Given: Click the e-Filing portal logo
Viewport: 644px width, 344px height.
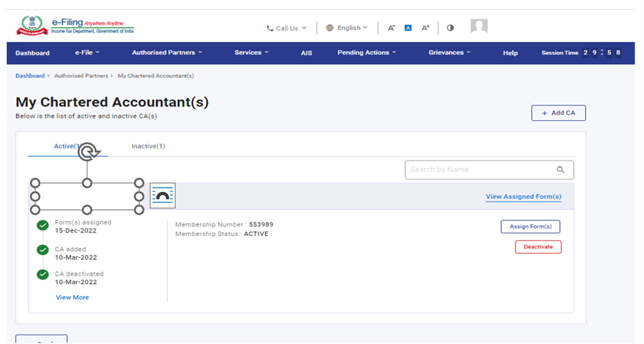Looking at the screenshot, I should (x=74, y=28).
